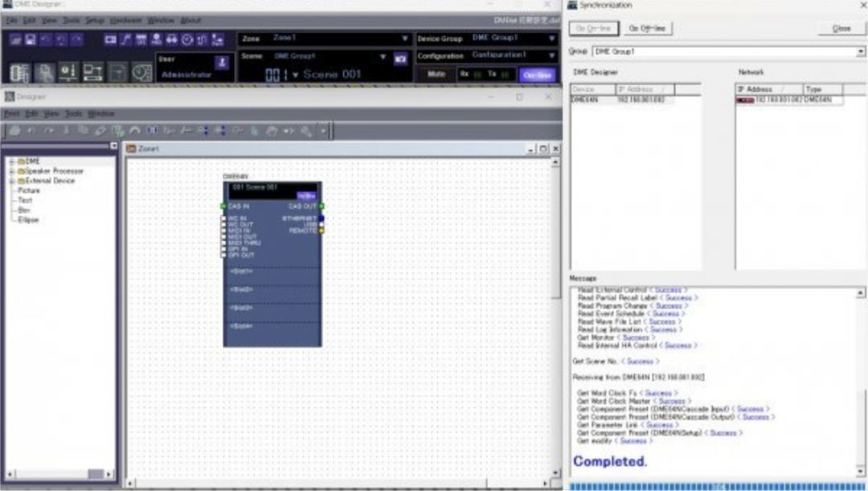
Task: Select the hand pan tool
Action: 272,131
